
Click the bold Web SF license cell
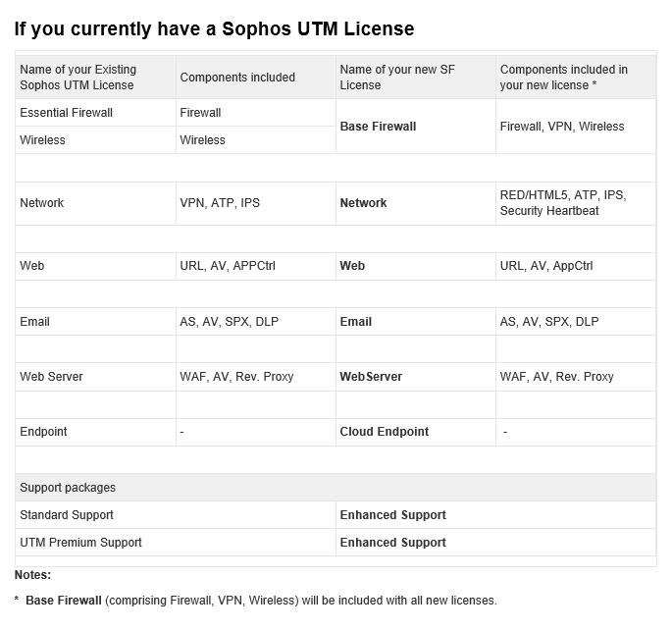point(415,266)
